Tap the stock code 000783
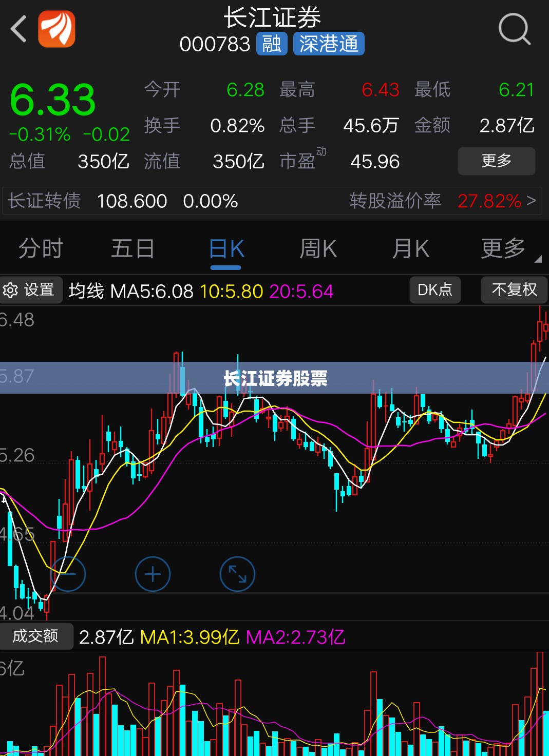 [x=215, y=44]
